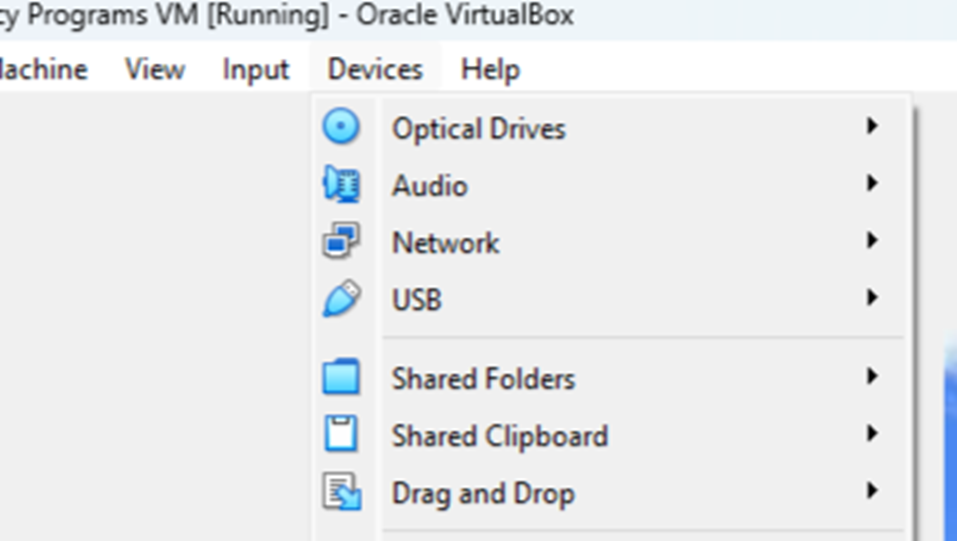Expand the USB submenu arrow
The width and height of the screenshot is (957, 541).
(872, 298)
